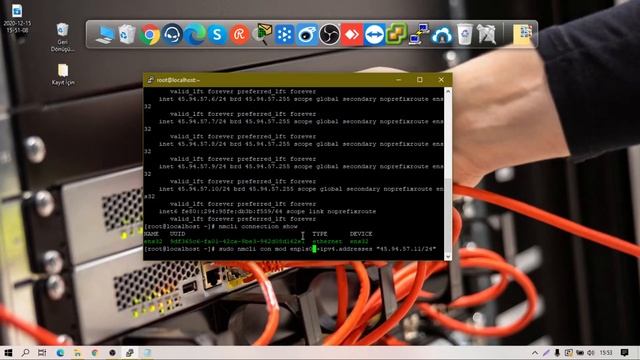Click the PuTTY icon in terminal title bar
The image size is (640, 360).
point(150,80)
